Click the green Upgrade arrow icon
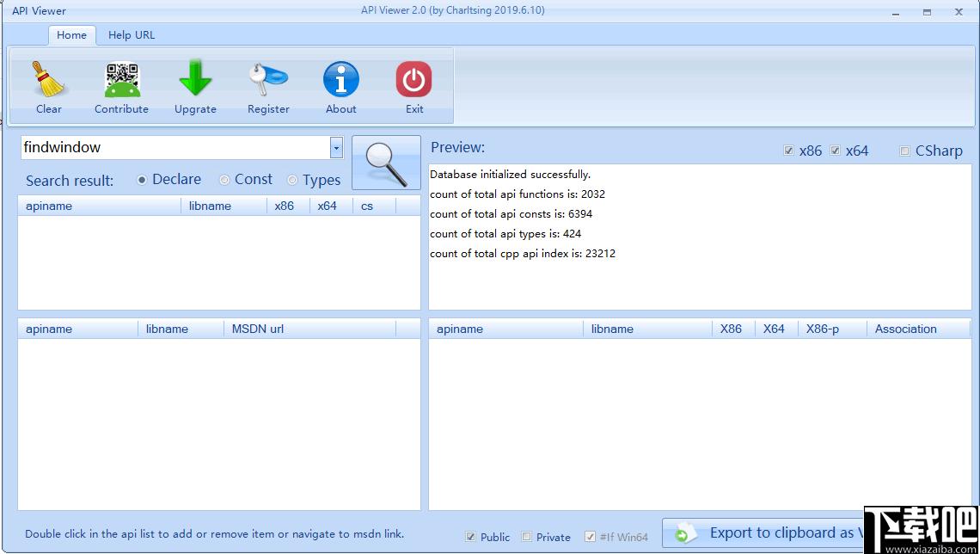The image size is (980, 554). (195, 77)
